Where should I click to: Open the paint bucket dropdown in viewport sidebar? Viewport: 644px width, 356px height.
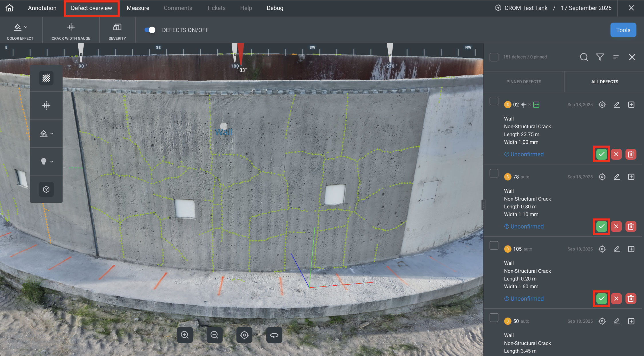tap(46, 133)
